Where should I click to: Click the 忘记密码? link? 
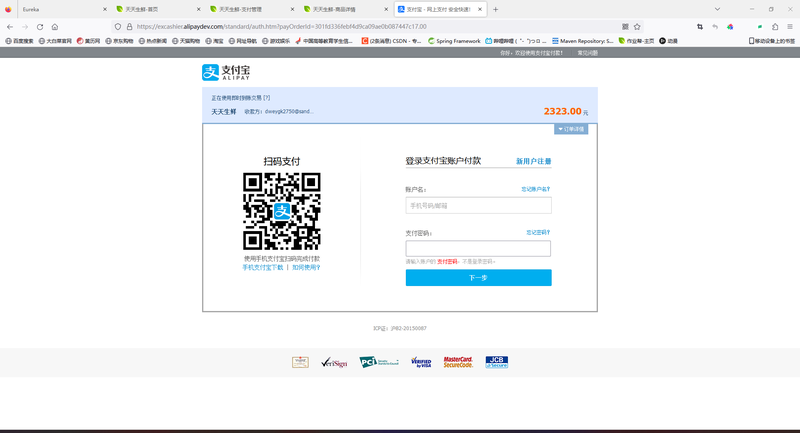pyautogui.click(x=538, y=233)
